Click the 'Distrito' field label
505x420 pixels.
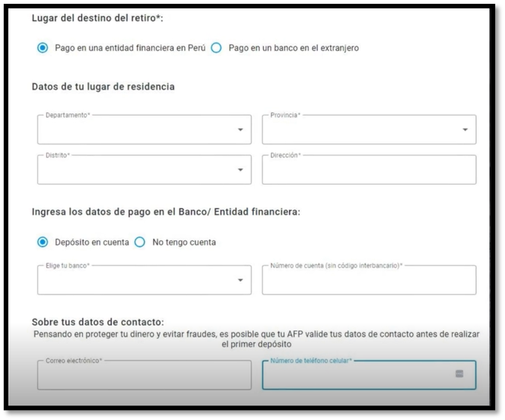(58, 155)
